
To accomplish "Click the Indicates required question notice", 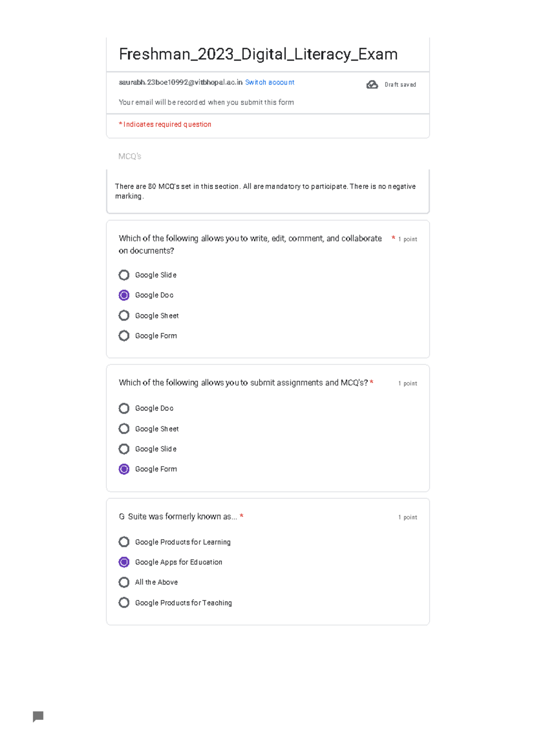I will click(165, 124).
